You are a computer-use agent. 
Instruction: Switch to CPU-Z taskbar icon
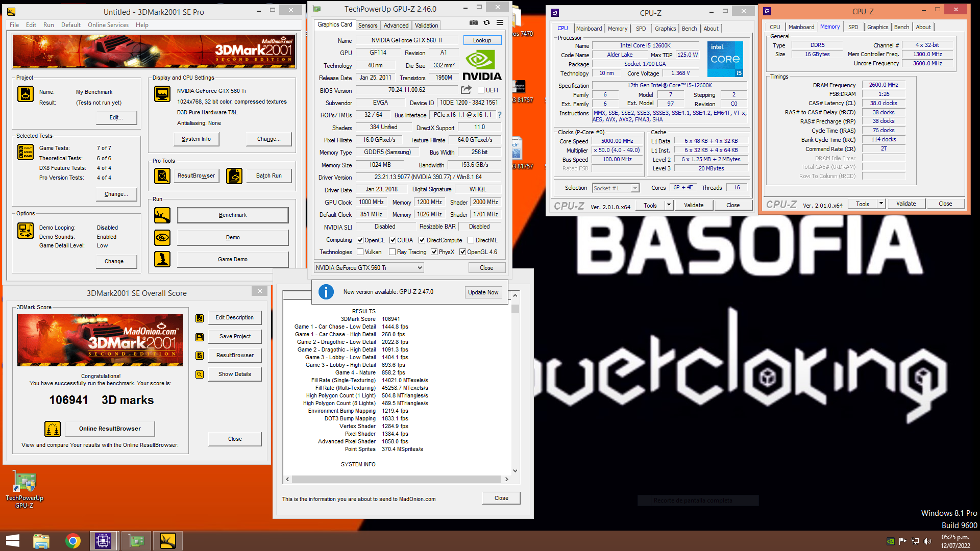[x=103, y=541]
